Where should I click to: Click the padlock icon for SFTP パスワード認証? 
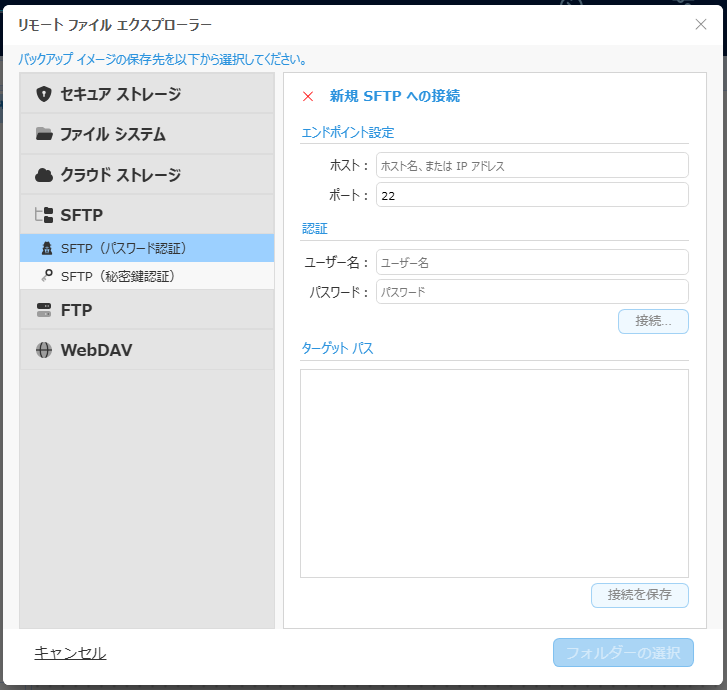click(47, 248)
